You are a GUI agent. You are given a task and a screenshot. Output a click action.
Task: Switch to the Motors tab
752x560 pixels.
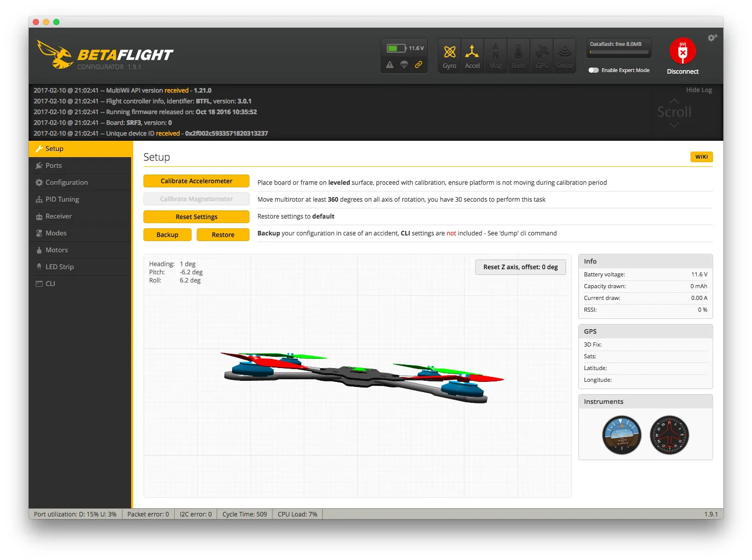click(x=56, y=250)
